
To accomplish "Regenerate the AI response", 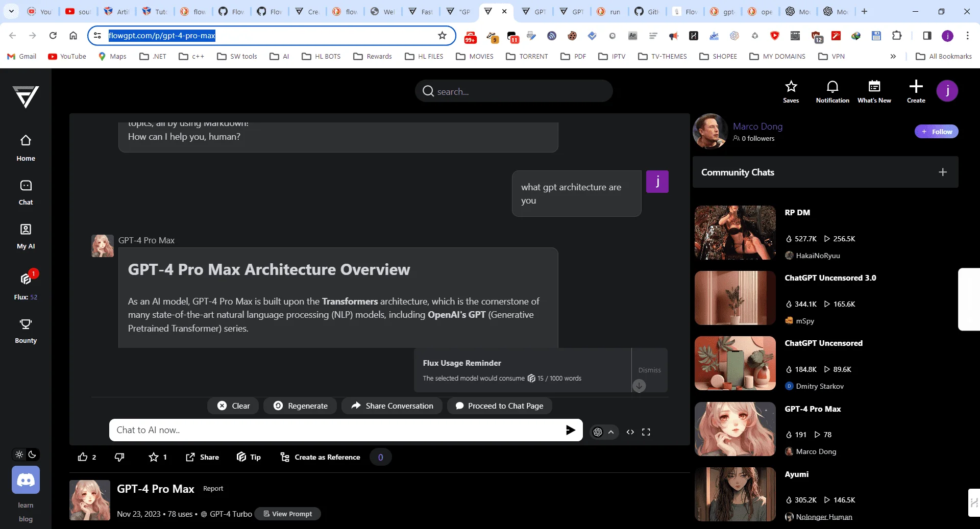I will coord(301,406).
